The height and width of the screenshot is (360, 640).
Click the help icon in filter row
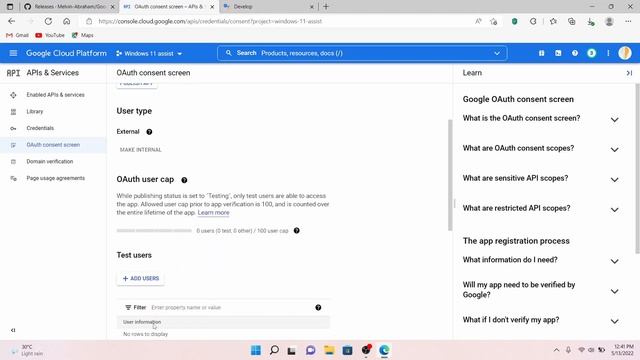click(318, 307)
